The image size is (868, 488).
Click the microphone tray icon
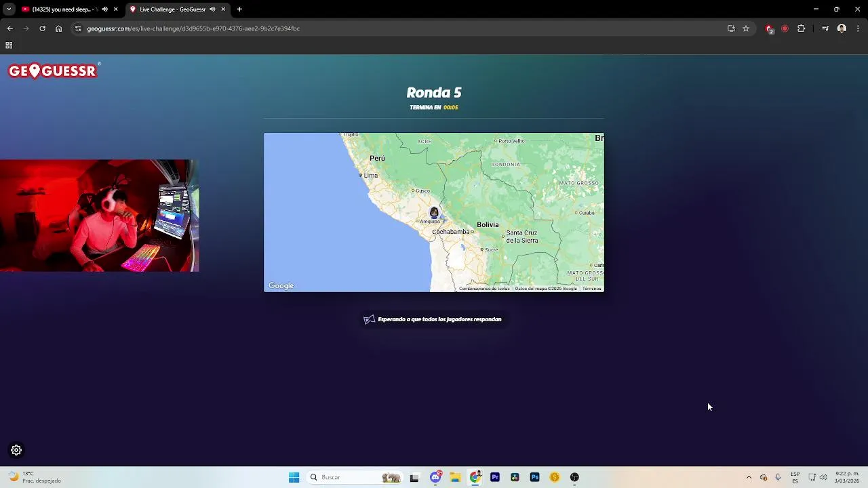[x=778, y=477]
